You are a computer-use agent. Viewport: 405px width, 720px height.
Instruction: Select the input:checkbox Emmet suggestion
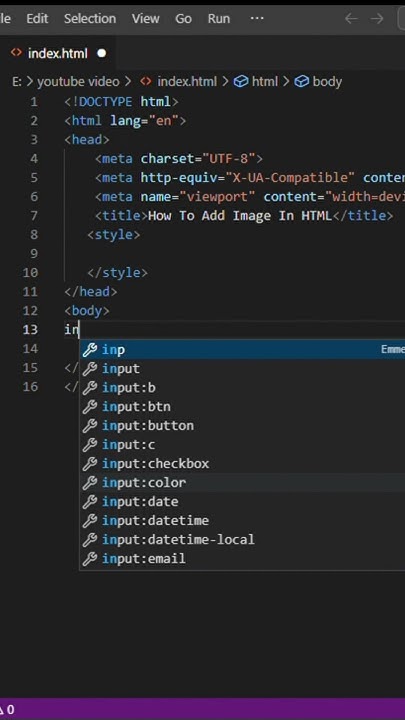tap(242, 464)
